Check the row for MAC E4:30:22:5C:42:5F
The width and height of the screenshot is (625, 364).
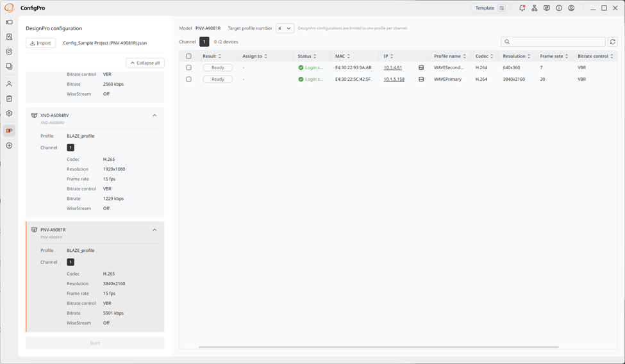pos(188,79)
